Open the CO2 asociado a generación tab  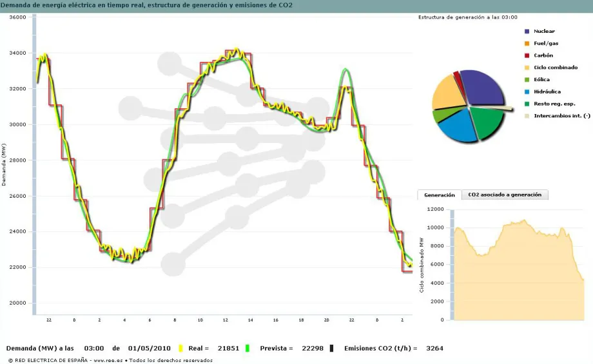tap(505, 194)
